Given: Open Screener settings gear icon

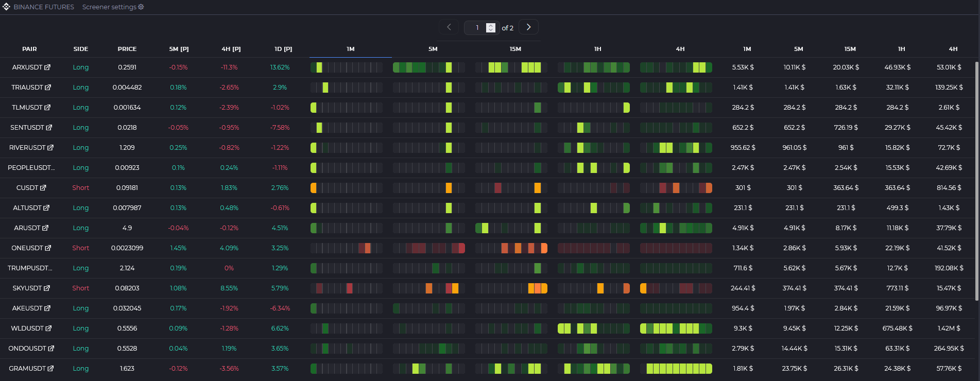Looking at the screenshot, I should [141, 7].
